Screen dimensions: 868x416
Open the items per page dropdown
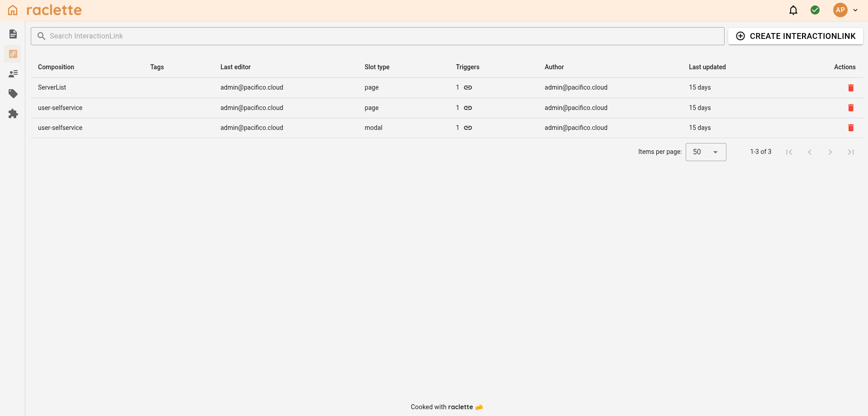click(706, 152)
